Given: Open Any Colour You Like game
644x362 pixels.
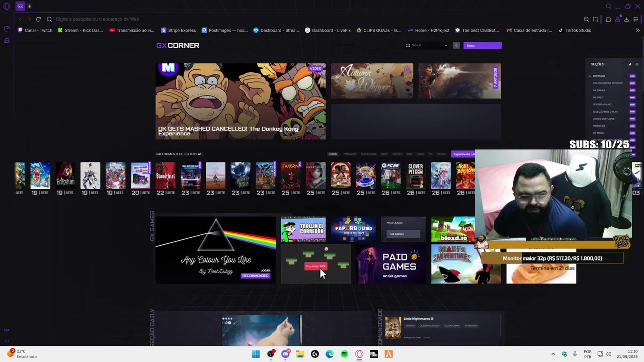Looking at the screenshot, I should [x=215, y=250].
